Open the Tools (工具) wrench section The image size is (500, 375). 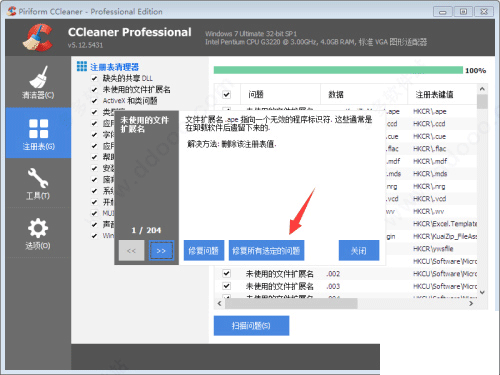pyautogui.click(x=38, y=183)
